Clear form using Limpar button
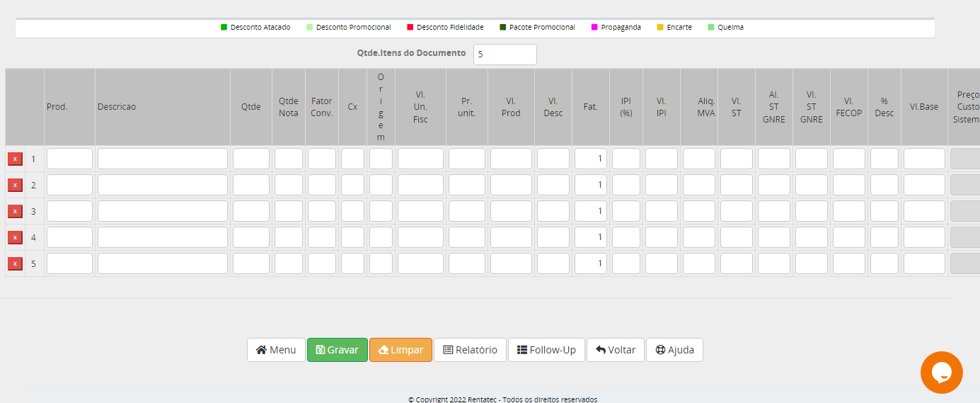Viewport: 980px width, 403px height. point(400,350)
